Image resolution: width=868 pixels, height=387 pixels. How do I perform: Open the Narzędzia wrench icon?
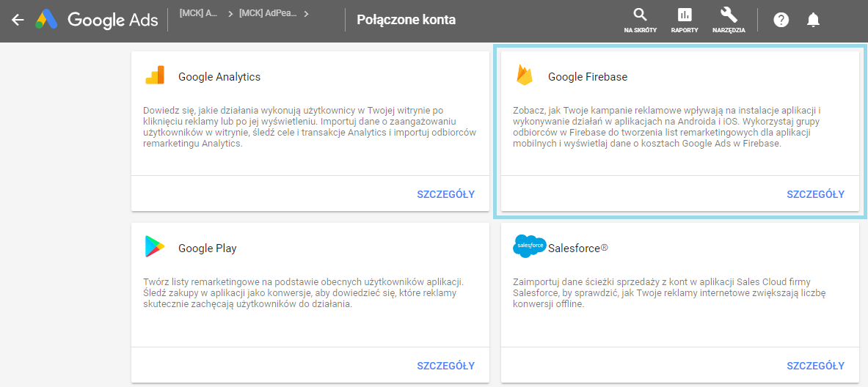point(729,21)
